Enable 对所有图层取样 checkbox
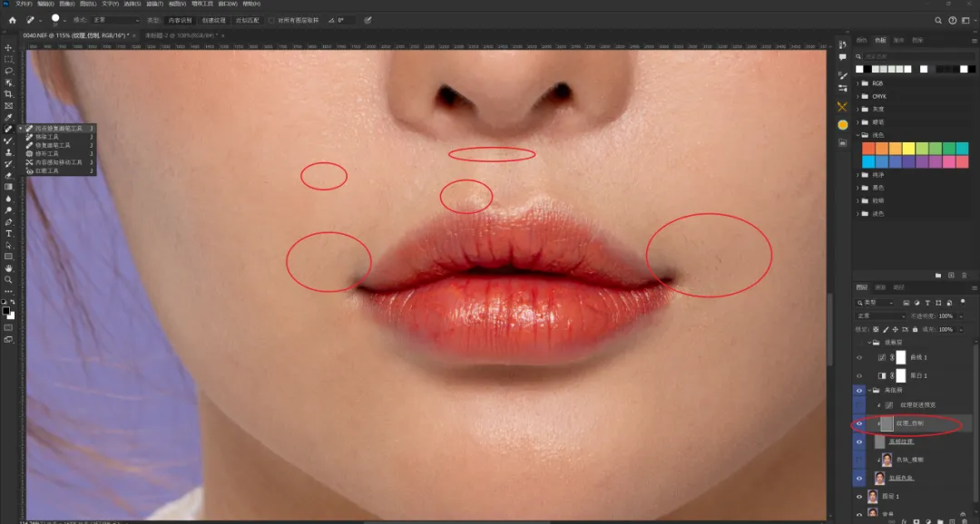Viewport: 980px width, 524px height. [271, 20]
